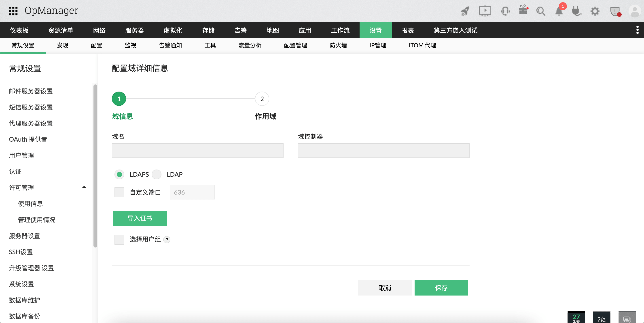The height and width of the screenshot is (323, 644).
Task: View notifications via the bell icon
Action: pos(559,11)
